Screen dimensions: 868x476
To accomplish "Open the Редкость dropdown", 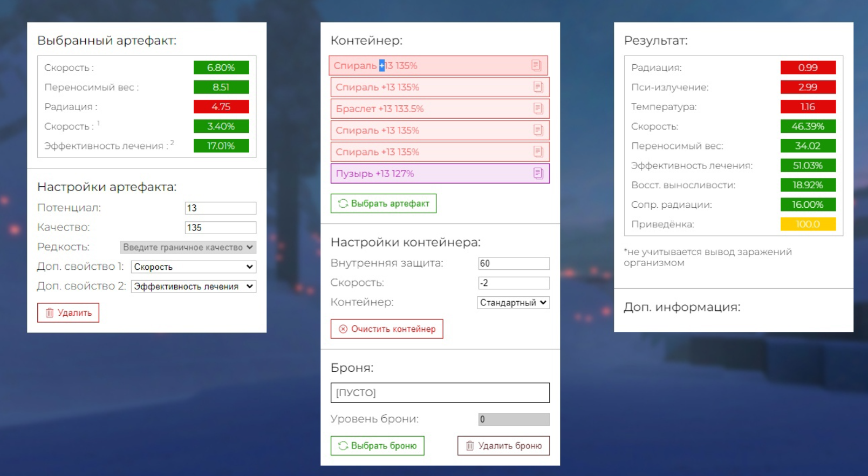I will [x=188, y=247].
